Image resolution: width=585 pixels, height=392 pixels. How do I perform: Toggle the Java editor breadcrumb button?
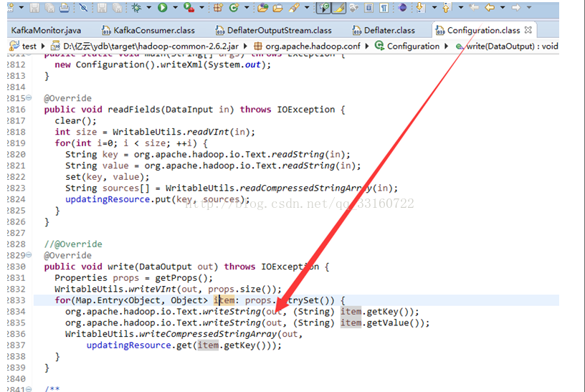[323, 7]
